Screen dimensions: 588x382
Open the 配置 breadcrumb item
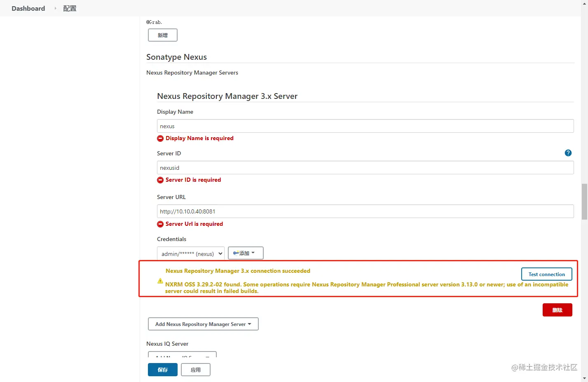[x=70, y=8]
